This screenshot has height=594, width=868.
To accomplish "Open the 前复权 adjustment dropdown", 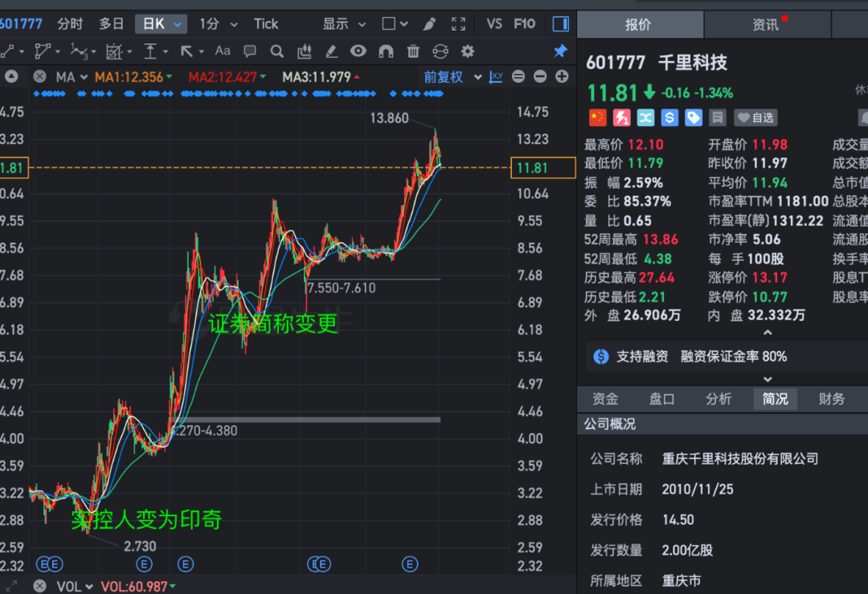I will point(452,77).
